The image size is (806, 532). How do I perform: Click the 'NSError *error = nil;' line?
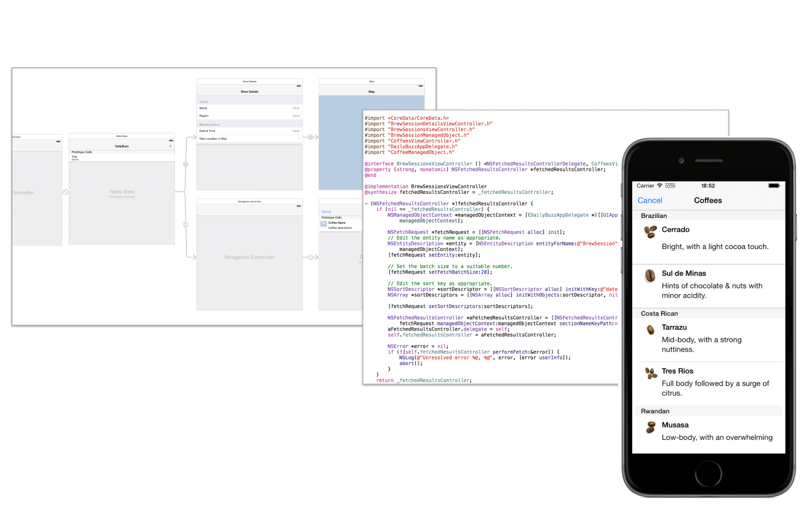click(x=418, y=346)
